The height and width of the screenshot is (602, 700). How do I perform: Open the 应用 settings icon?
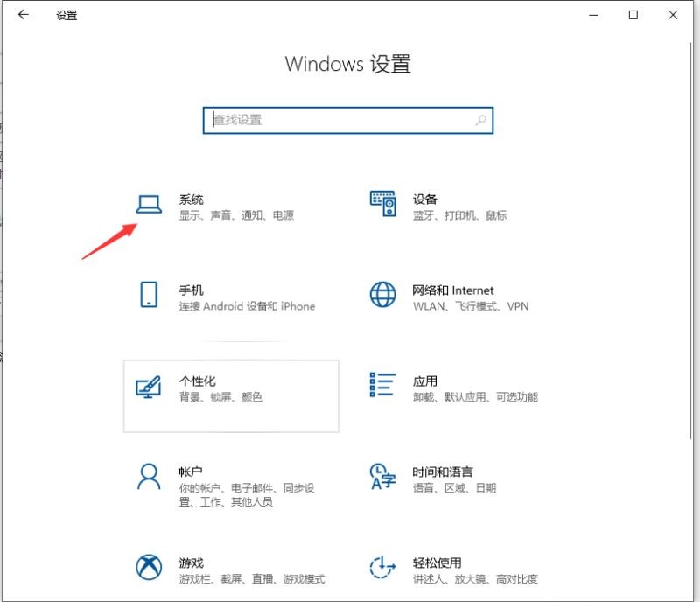point(382,386)
